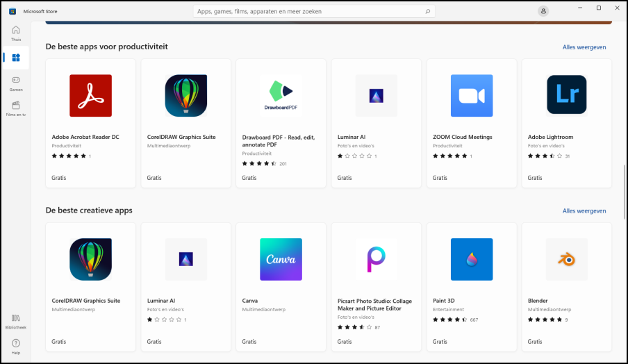Open the Canva app icon
The height and width of the screenshot is (364, 628).
click(281, 260)
